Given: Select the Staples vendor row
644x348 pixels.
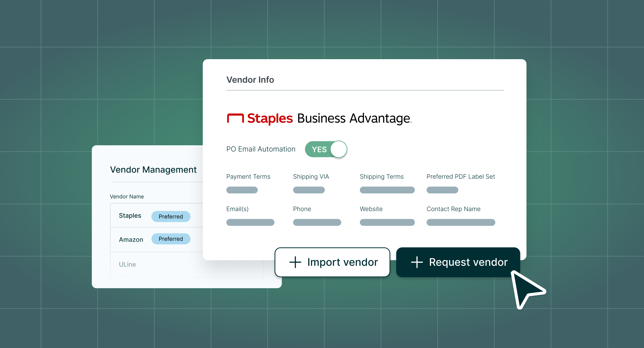Looking at the screenshot, I should 157,215.
